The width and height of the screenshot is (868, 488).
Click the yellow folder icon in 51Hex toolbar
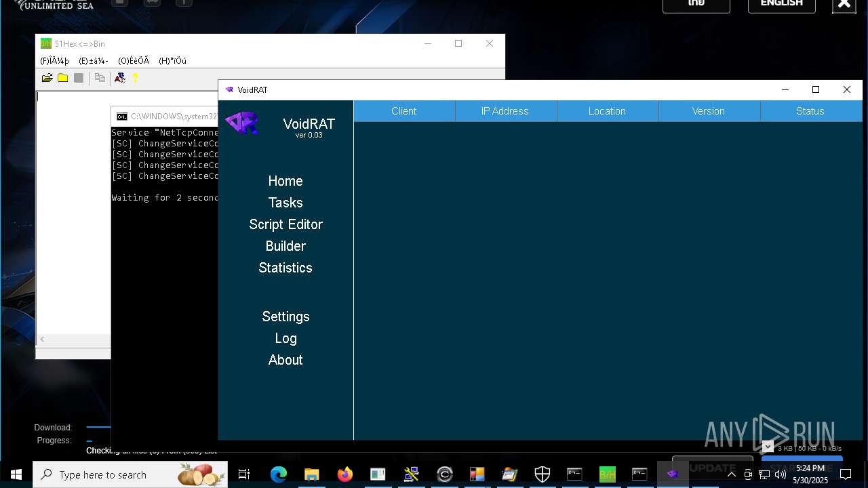62,78
